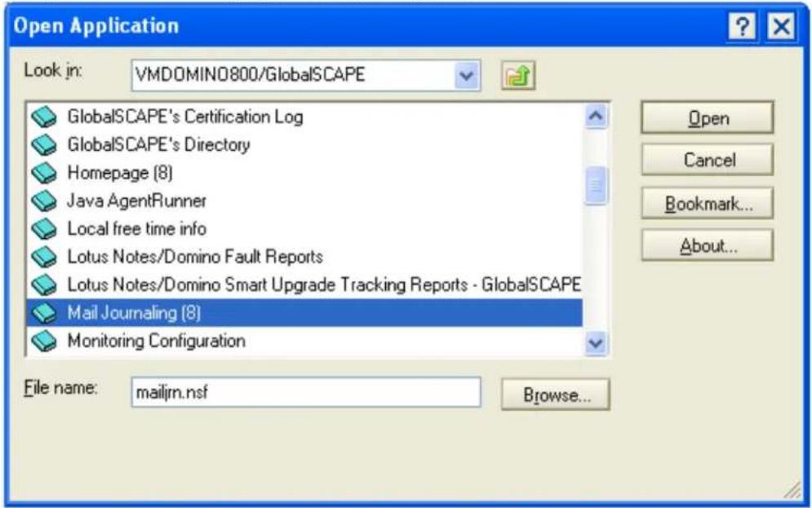
Task: Click the Open button
Action: pos(708,118)
